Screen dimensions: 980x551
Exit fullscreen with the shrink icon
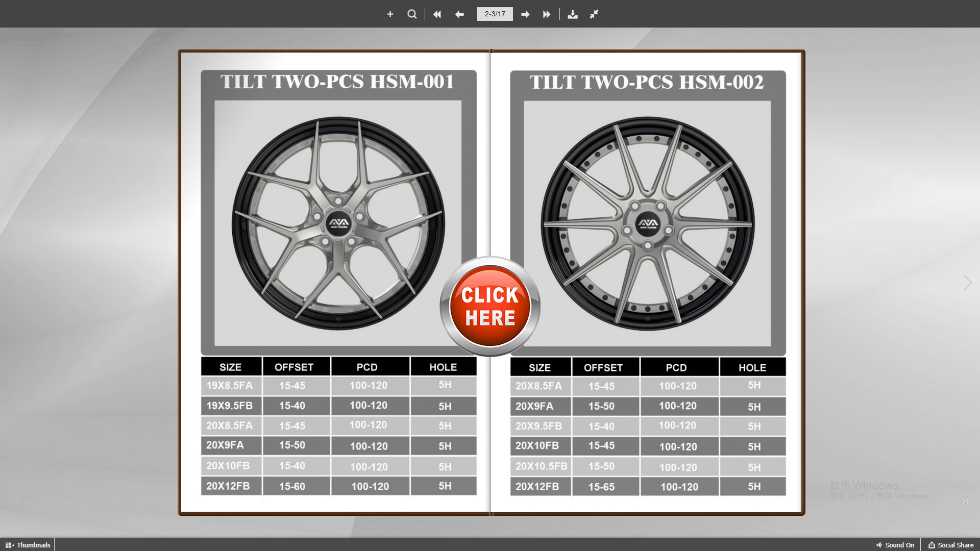pyautogui.click(x=594, y=14)
